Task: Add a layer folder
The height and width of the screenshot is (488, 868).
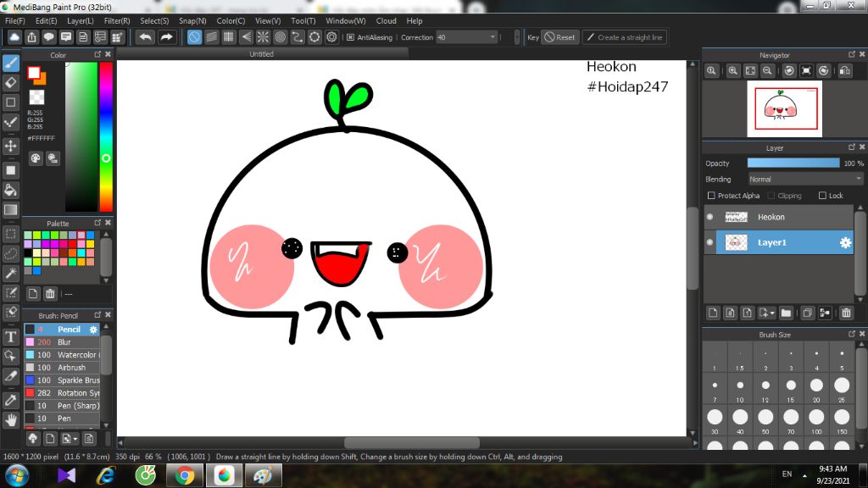Action: pyautogui.click(x=786, y=313)
